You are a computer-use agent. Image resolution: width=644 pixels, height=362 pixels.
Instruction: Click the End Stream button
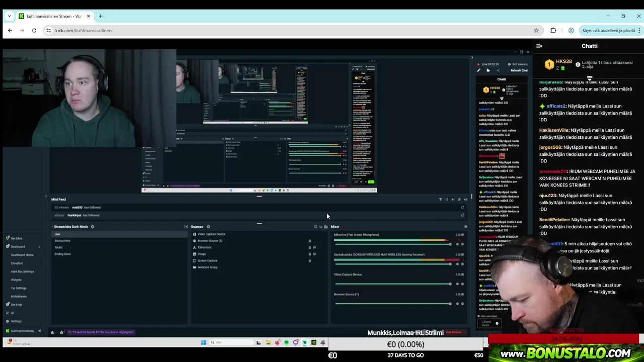pyautogui.click(x=453, y=332)
